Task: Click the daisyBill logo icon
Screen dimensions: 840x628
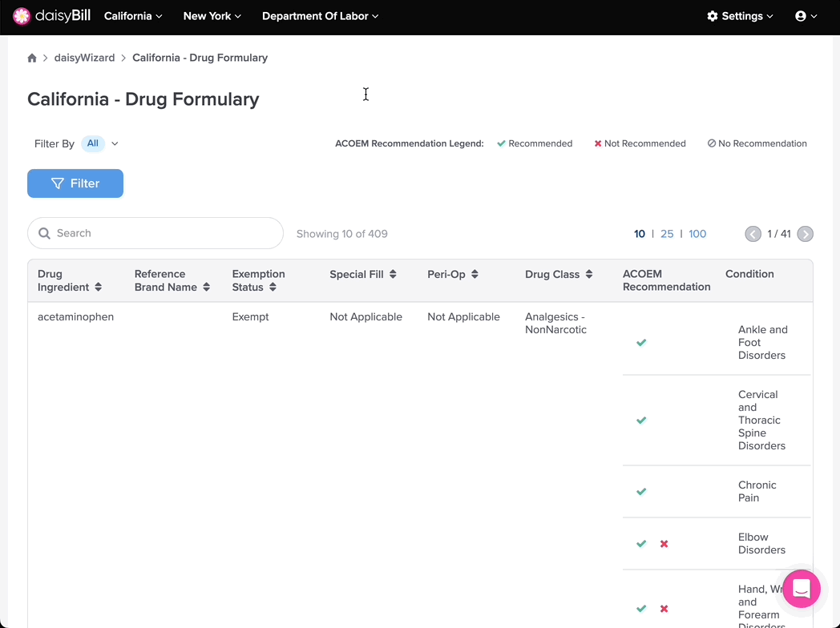Action: (x=22, y=16)
